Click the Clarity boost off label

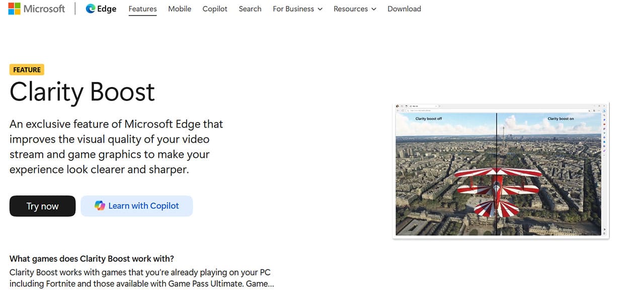pos(429,119)
